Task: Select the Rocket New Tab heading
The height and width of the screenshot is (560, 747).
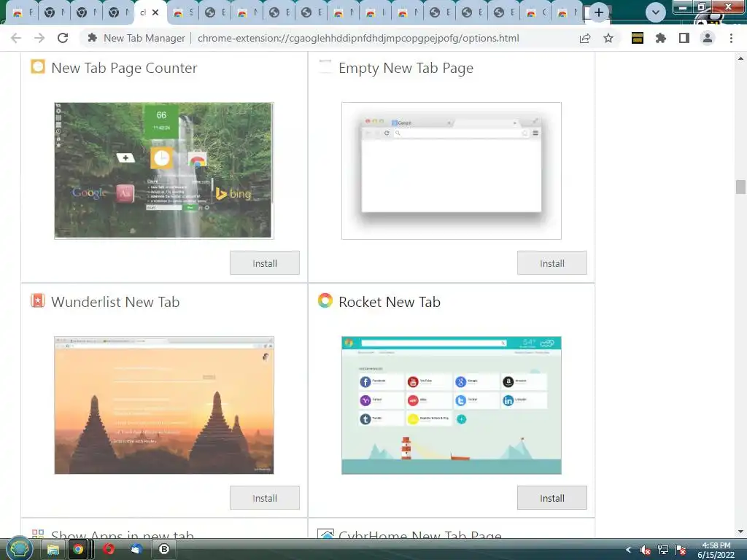Action: pyautogui.click(x=390, y=302)
